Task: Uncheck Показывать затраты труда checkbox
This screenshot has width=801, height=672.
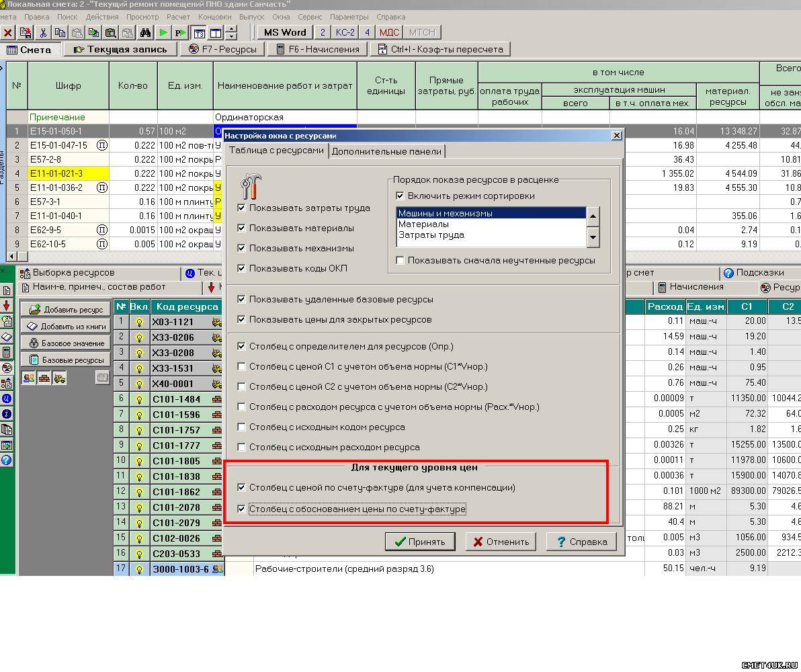Action: 242,208
